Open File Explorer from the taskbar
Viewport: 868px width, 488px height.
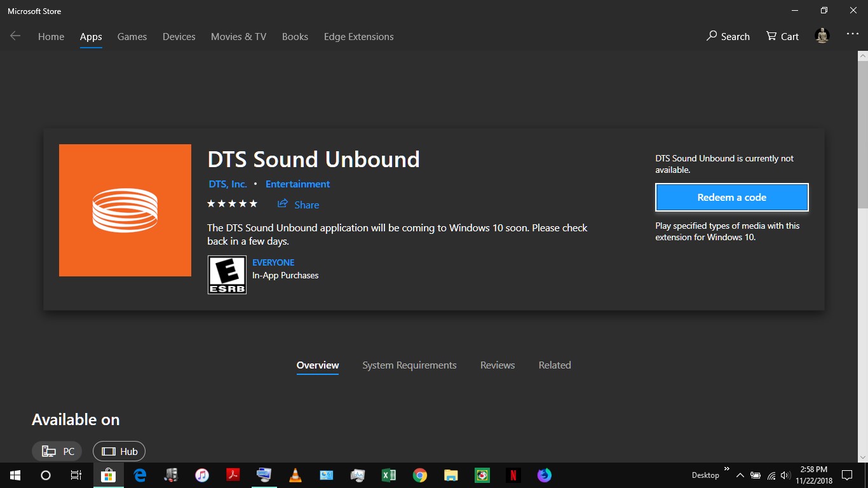[451, 475]
